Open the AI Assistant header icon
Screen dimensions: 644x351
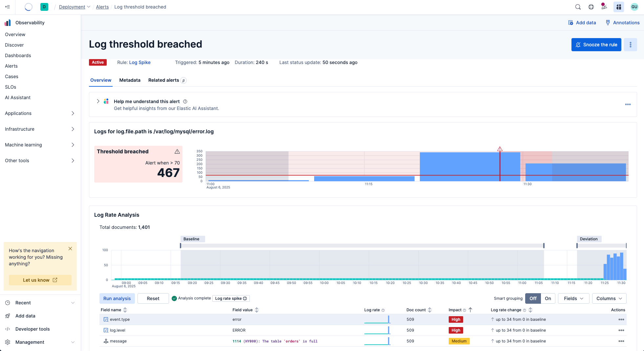[618, 7]
